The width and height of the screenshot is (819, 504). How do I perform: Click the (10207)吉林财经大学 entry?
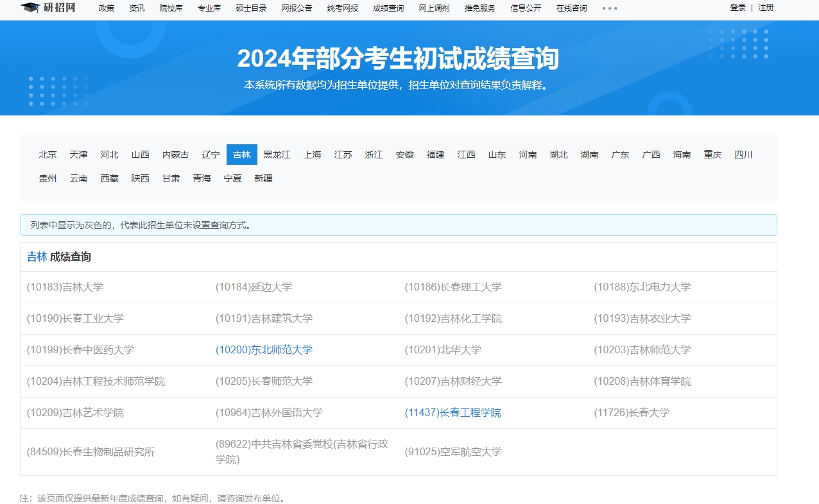pyautogui.click(x=453, y=382)
